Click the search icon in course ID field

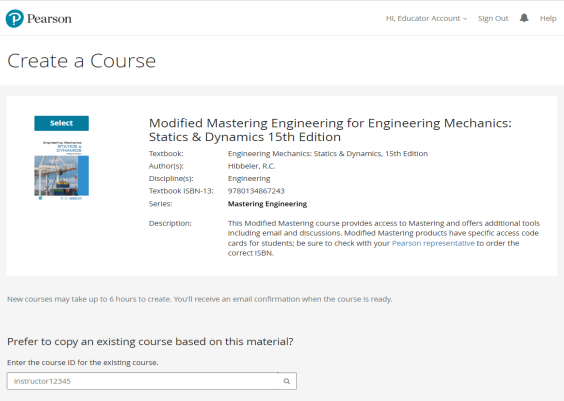click(x=287, y=381)
